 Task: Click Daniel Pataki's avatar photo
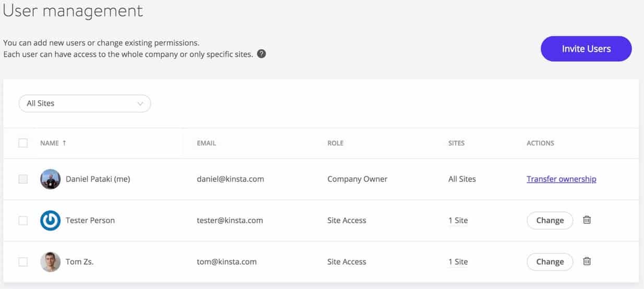pos(50,179)
